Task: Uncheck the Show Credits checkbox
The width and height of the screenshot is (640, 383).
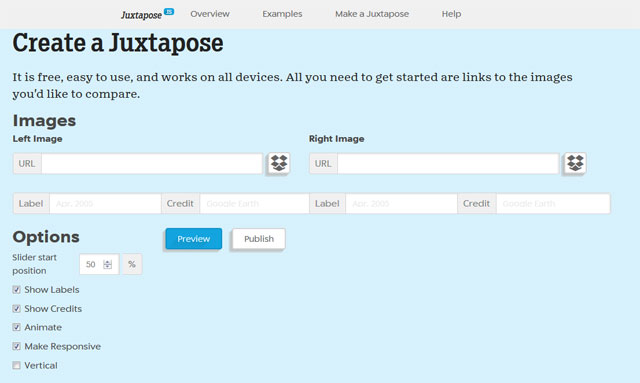Action: [16, 309]
